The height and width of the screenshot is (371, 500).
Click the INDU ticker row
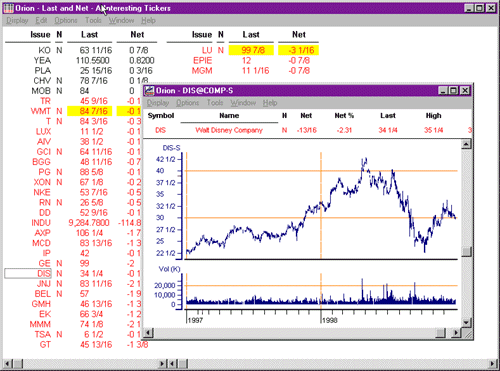click(x=74, y=223)
